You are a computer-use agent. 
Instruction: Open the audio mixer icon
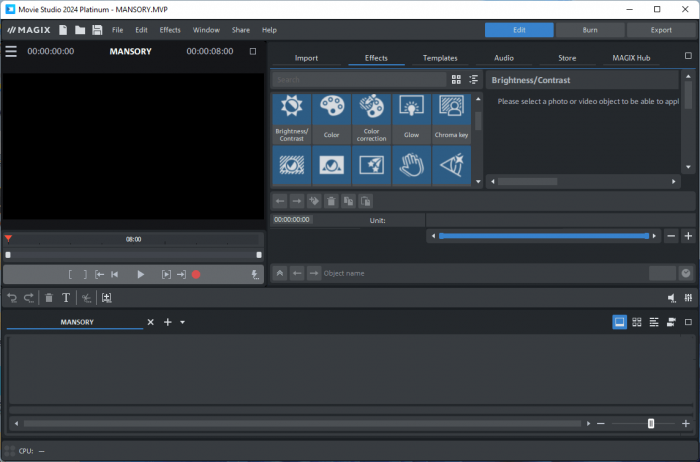click(x=688, y=297)
